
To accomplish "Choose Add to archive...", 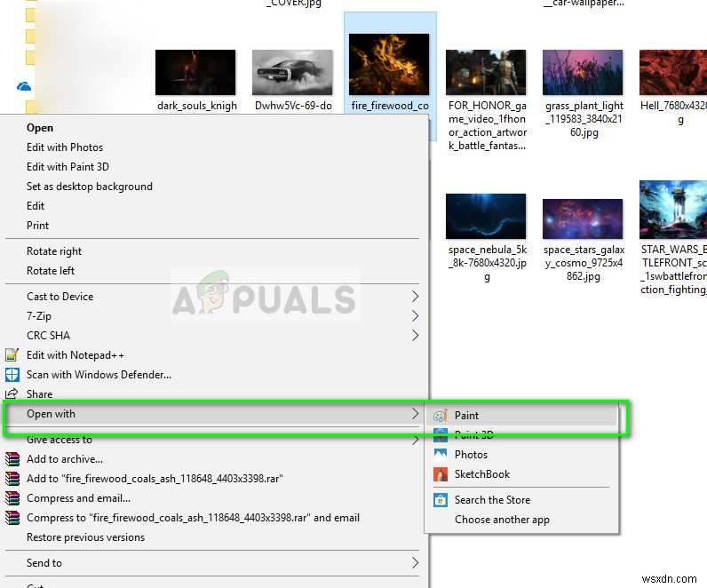I will (x=65, y=458).
